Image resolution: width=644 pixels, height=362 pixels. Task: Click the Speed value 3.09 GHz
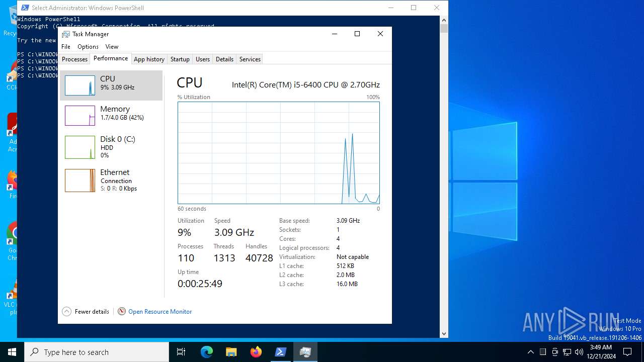coord(234,232)
